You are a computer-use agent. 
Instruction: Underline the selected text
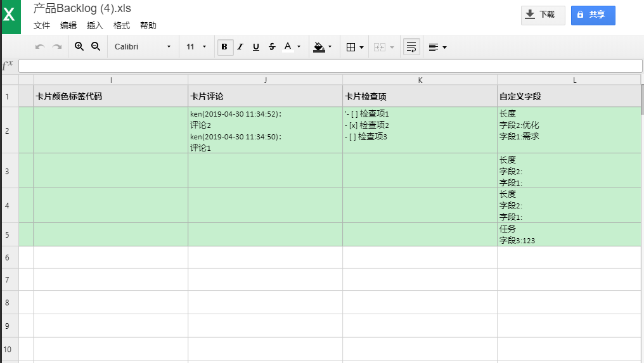click(256, 47)
